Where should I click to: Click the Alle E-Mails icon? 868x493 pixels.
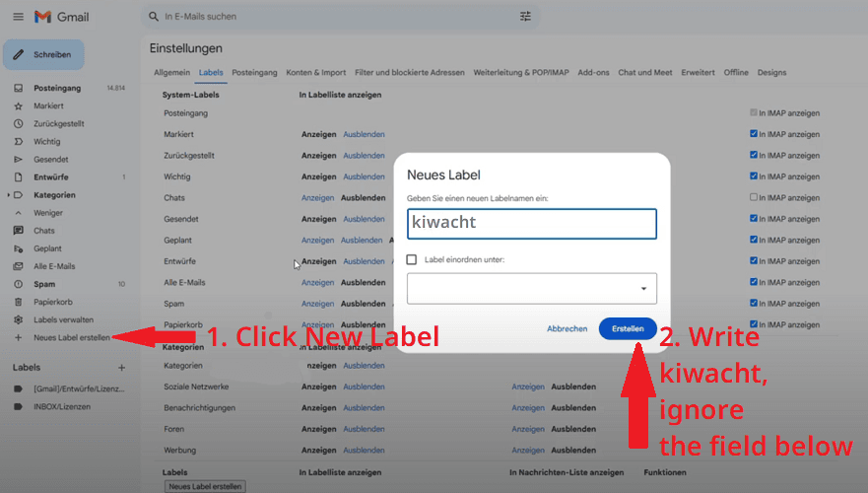(19, 266)
